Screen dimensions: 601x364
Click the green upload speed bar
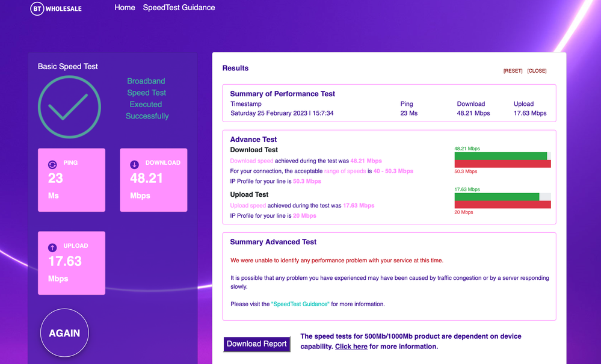click(496, 197)
